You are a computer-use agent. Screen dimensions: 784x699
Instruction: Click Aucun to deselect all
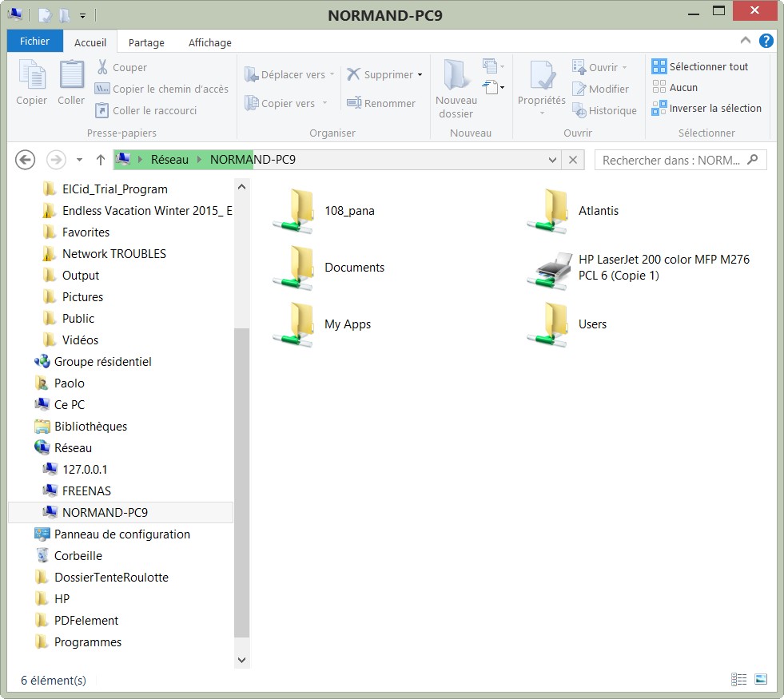coord(683,88)
